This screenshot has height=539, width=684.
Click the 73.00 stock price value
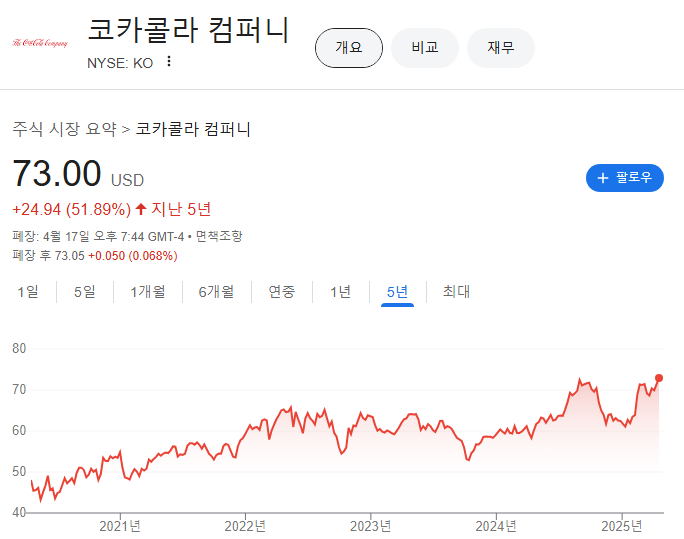point(57,173)
